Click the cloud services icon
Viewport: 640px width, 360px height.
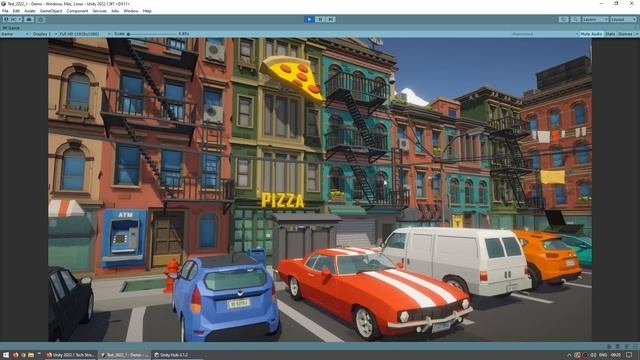coord(29,19)
